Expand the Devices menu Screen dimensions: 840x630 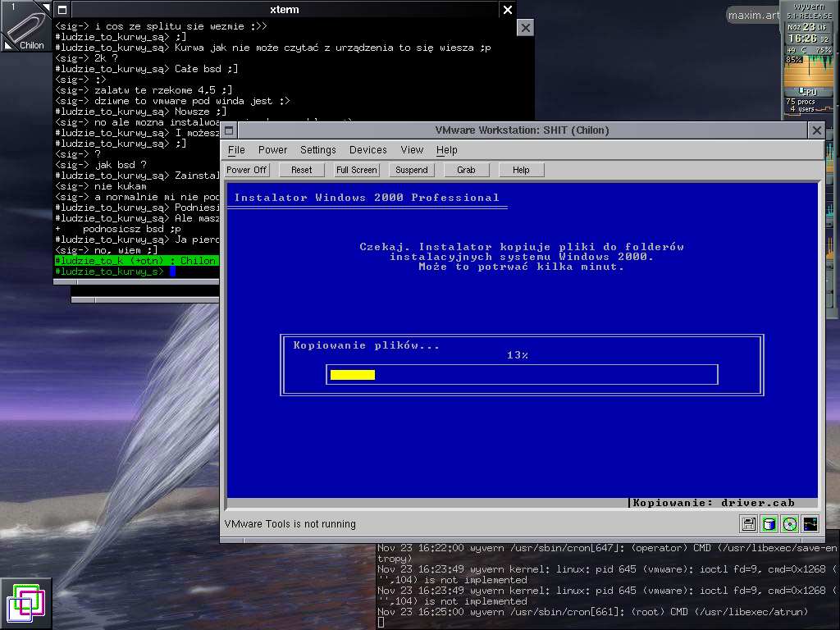(367, 150)
